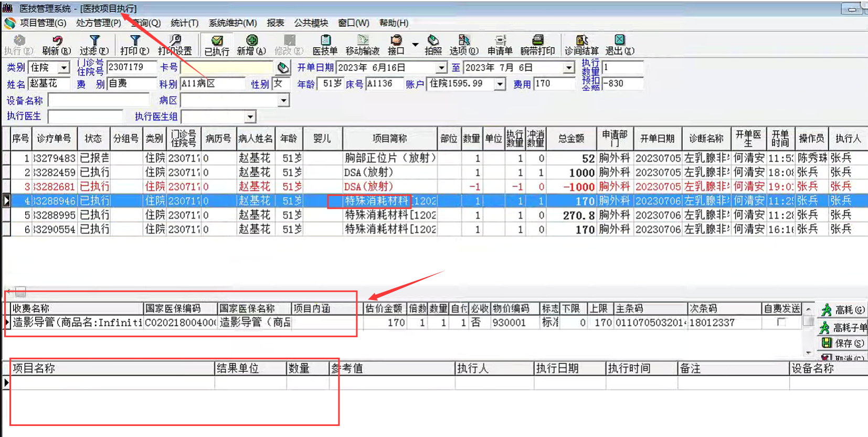Open the 系统维护(M) menu
The height and width of the screenshot is (437, 868).
(x=233, y=23)
